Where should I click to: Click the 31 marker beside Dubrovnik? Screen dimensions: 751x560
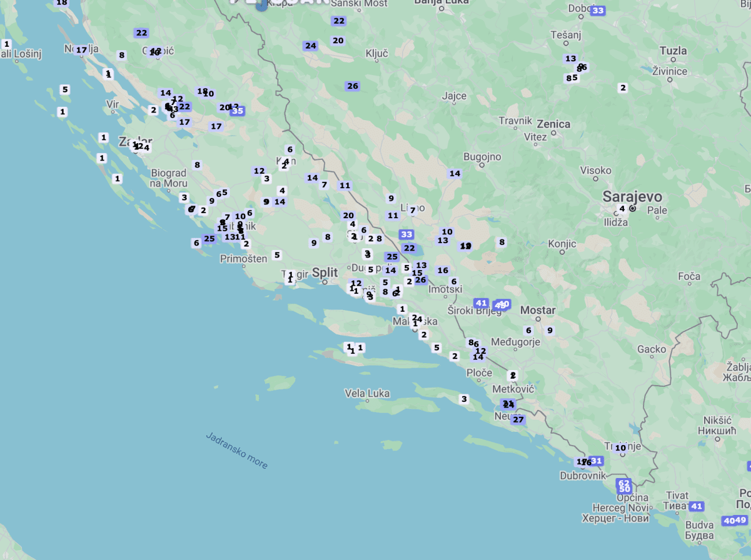[596, 461]
